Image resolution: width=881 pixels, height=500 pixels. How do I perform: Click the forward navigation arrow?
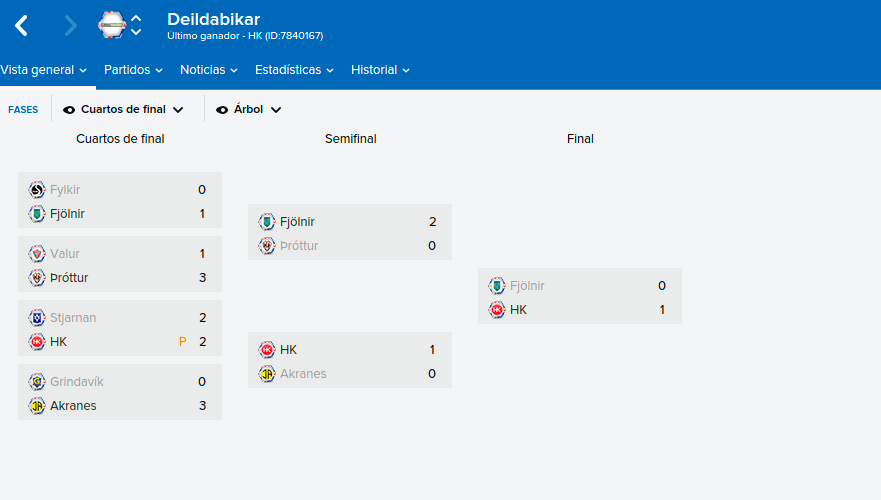click(70, 25)
